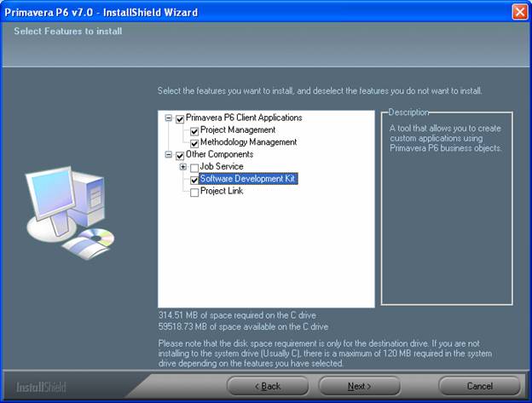The width and height of the screenshot is (532, 403).
Task: Close the InstallShield Wizard window
Action: click(x=520, y=12)
